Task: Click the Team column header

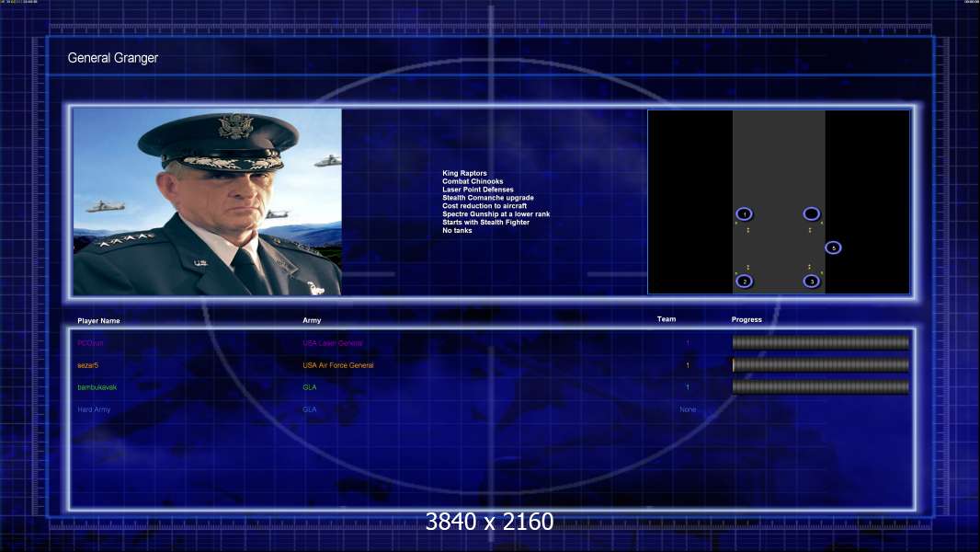Action: coord(667,319)
